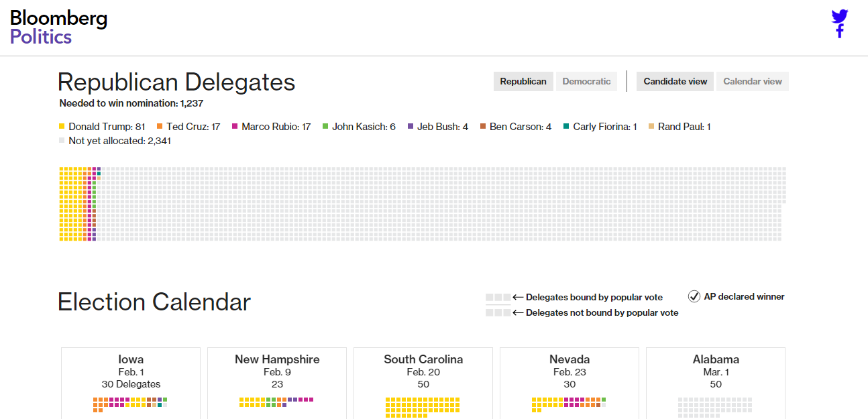Click the 'Marco Rubio: 17' legend label
The height and width of the screenshot is (419, 868).
click(x=276, y=127)
